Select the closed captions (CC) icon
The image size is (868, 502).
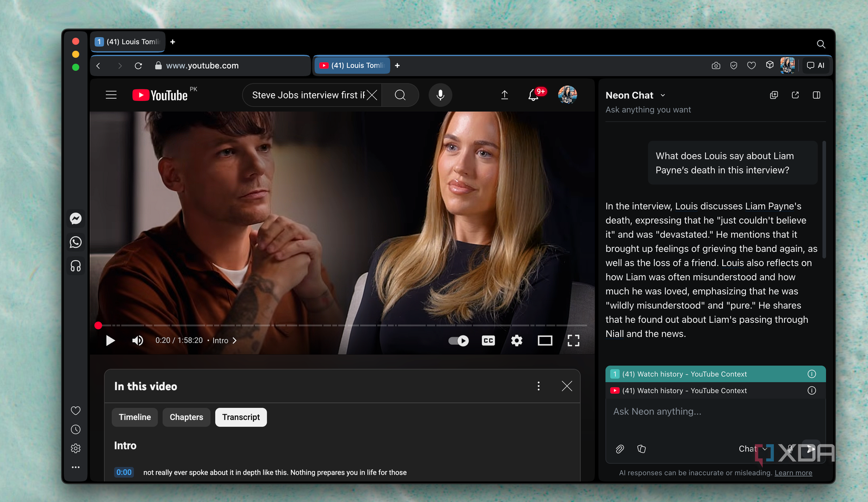click(488, 341)
